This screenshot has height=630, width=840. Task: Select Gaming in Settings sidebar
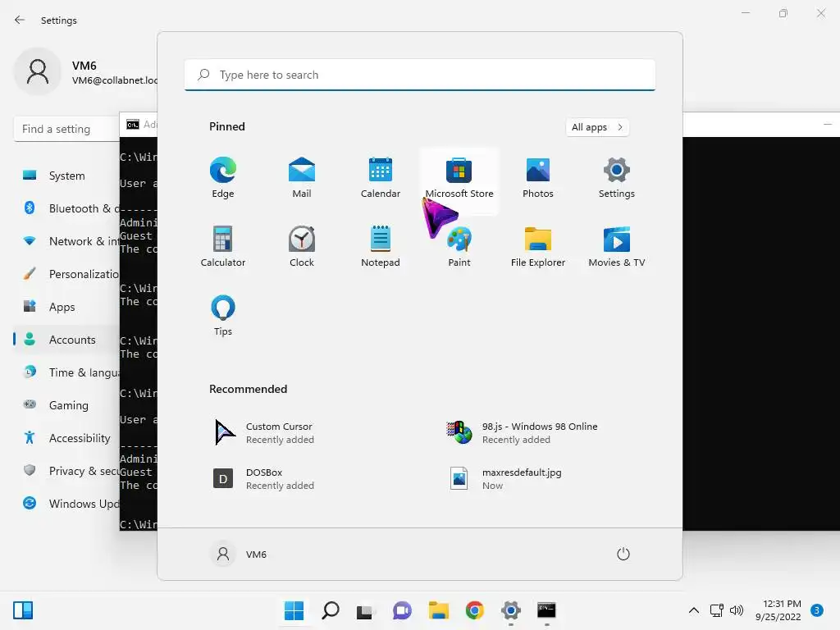(66, 405)
